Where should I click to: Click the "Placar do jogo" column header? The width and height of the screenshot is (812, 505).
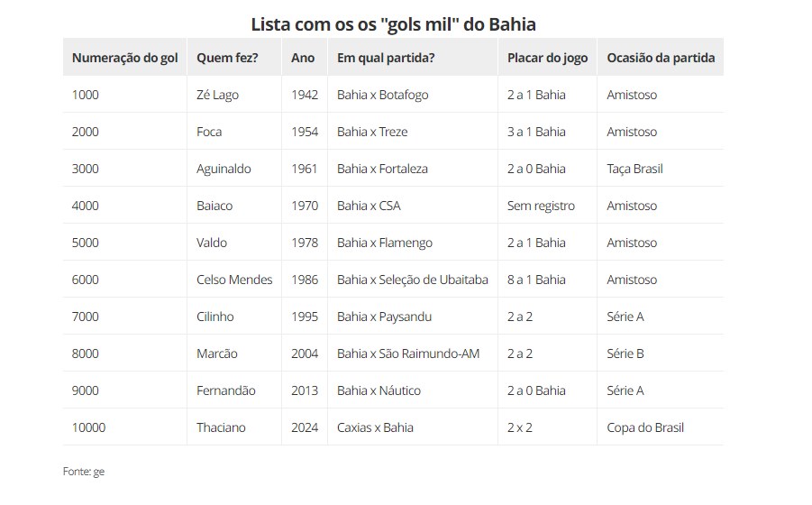pos(547,58)
